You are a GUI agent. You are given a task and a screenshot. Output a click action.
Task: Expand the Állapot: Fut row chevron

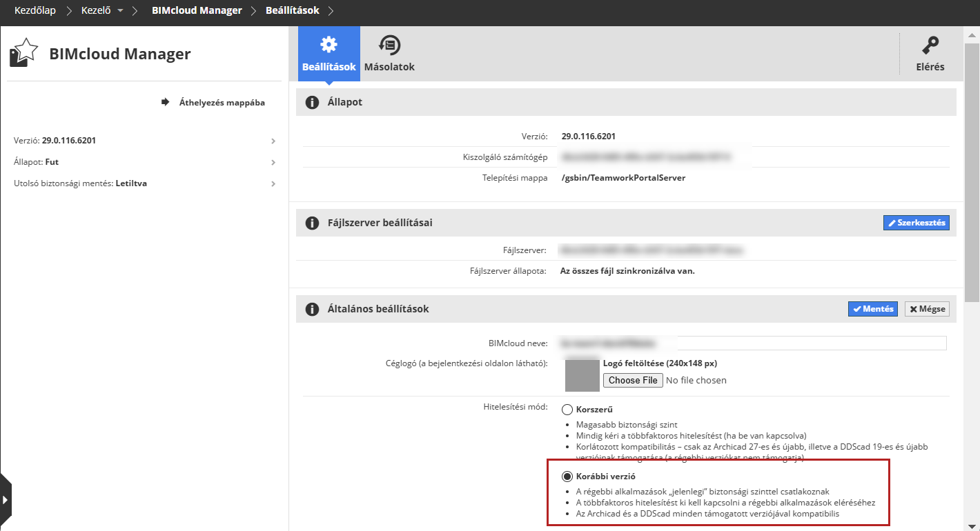click(x=273, y=163)
